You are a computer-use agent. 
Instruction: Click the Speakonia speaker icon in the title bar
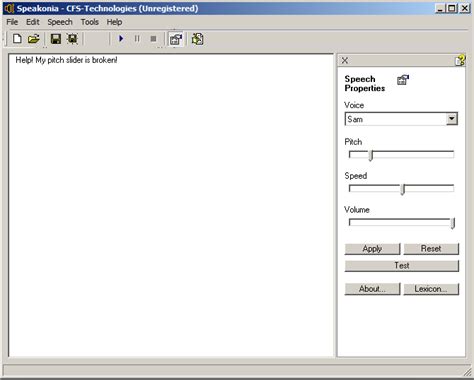(x=9, y=8)
